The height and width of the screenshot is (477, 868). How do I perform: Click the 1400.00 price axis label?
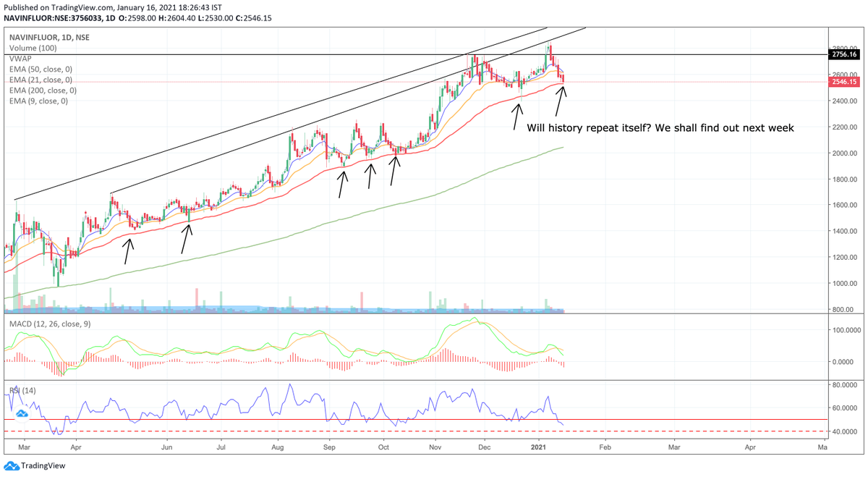click(x=846, y=231)
